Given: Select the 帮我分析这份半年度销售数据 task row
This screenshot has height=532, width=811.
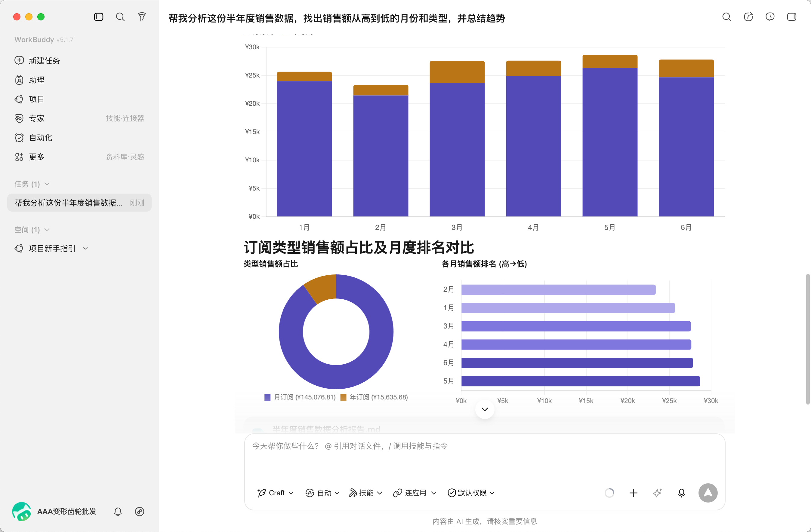Looking at the screenshot, I should click(x=79, y=203).
